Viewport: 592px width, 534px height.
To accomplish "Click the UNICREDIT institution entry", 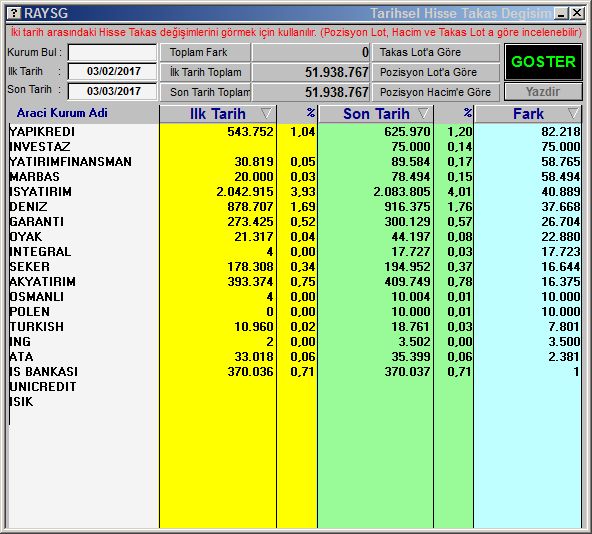I will 43,387.
